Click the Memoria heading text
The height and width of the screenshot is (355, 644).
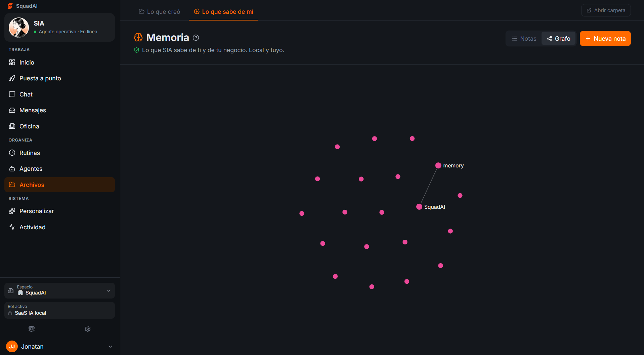coord(168,37)
